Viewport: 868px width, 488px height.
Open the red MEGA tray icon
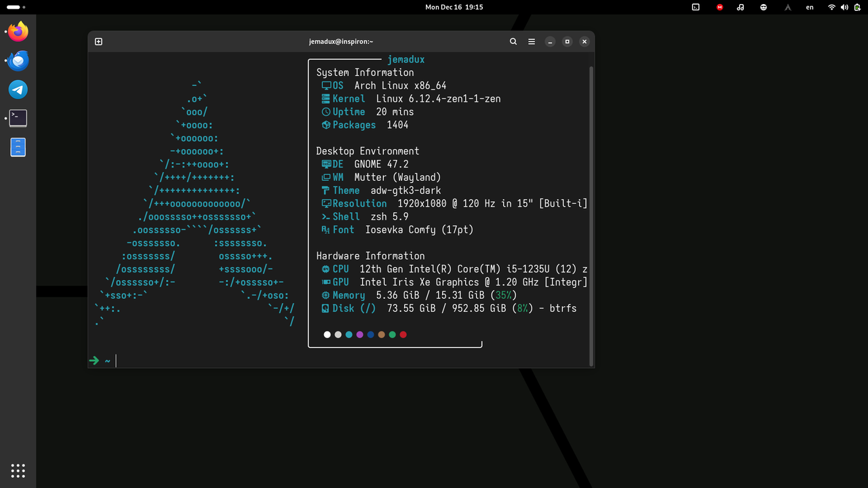pyautogui.click(x=719, y=7)
